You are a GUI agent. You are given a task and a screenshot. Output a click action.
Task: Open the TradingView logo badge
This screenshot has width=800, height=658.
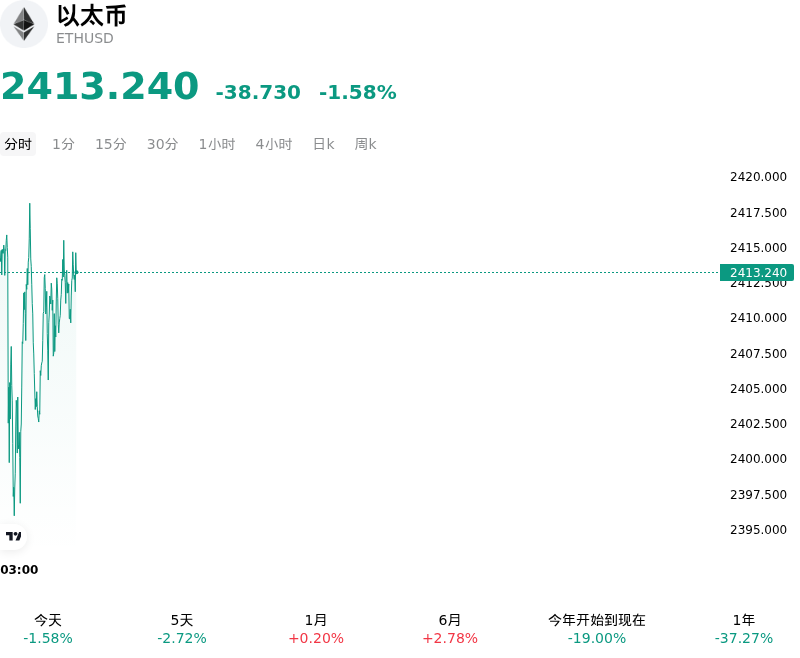pyautogui.click(x=13, y=536)
